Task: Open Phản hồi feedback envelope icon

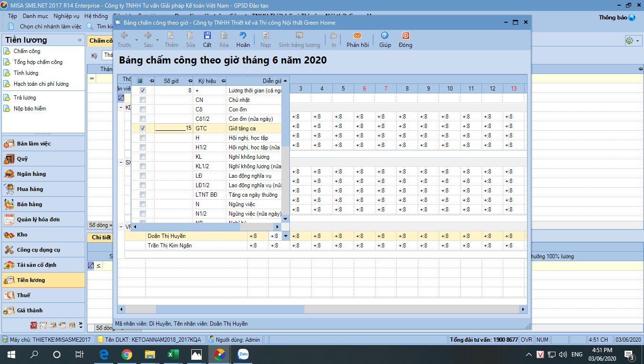Action: [358, 36]
